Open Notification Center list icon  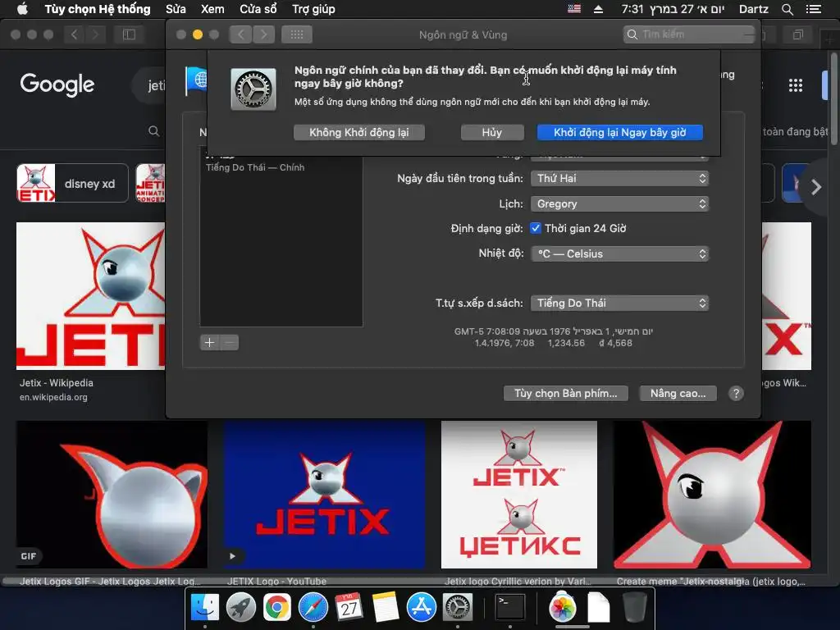pos(814,9)
